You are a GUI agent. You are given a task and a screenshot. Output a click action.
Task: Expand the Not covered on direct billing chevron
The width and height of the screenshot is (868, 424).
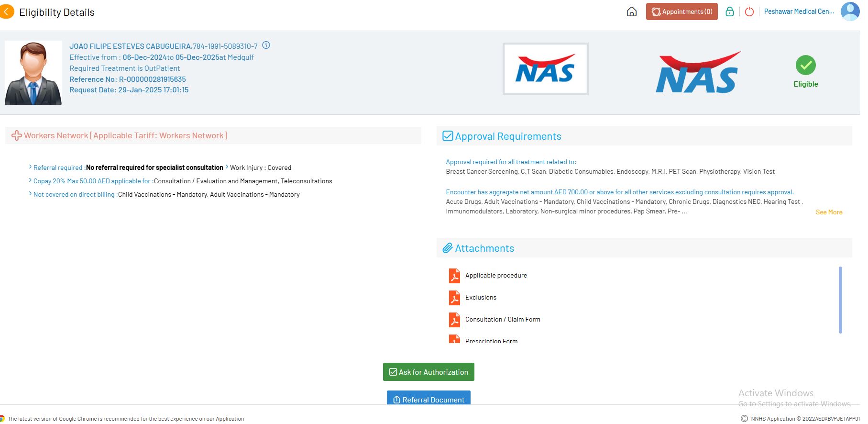(x=30, y=194)
